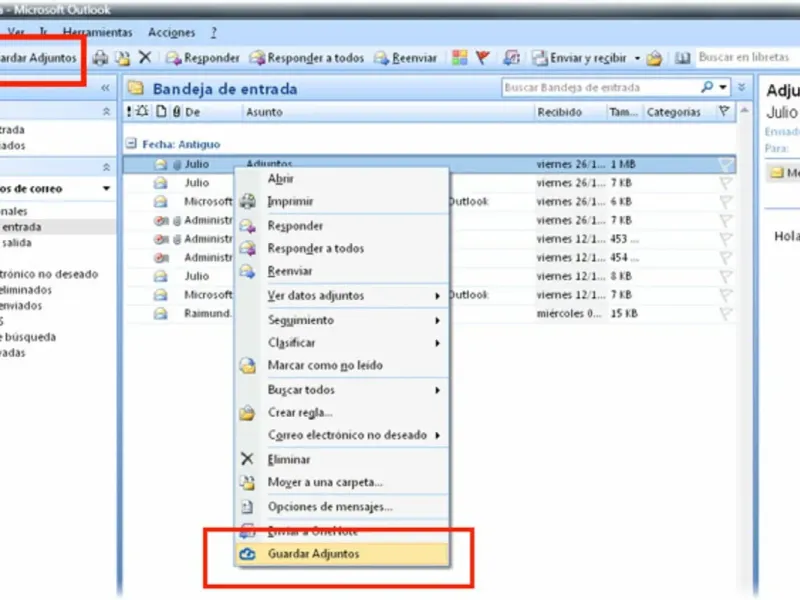The height and width of the screenshot is (600, 800).
Task: Click the Guardar Adjuntos toolbar button
Action: (x=38, y=58)
